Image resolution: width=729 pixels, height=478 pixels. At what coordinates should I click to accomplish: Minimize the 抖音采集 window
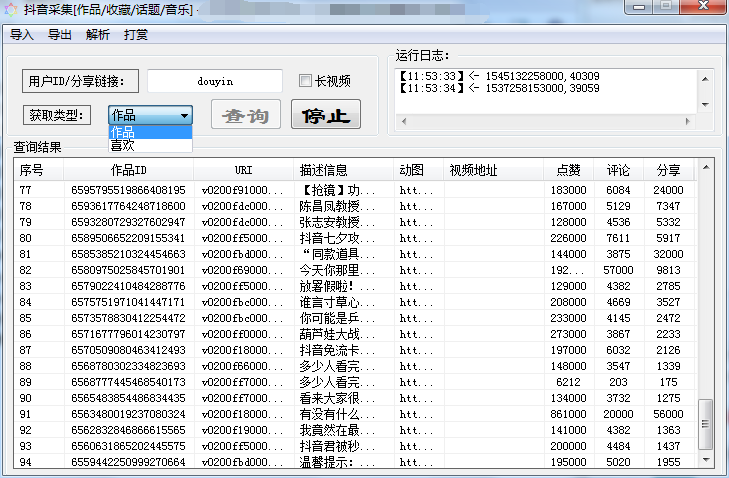click(x=639, y=7)
